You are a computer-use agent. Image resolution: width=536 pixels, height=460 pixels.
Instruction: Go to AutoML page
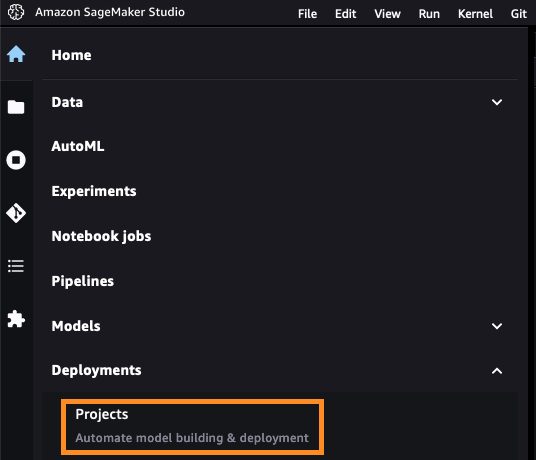click(78, 146)
